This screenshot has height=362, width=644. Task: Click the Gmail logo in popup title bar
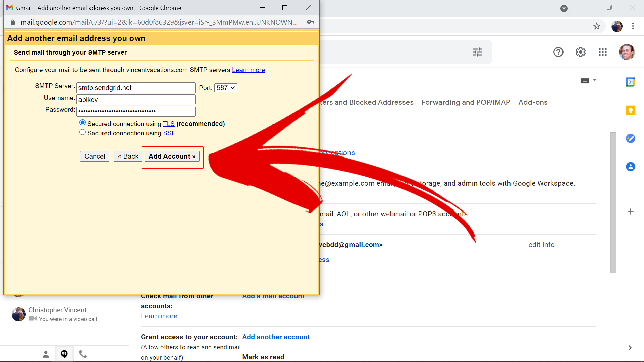(10, 8)
